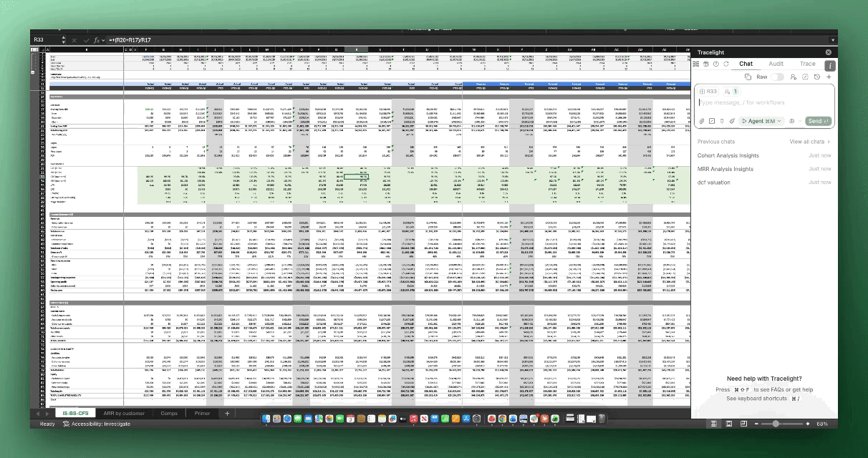Add new sheet with plus button

(227, 413)
